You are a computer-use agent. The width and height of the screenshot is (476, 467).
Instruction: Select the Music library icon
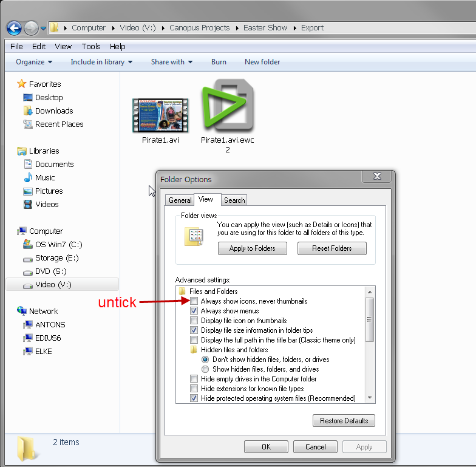point(28,177)
